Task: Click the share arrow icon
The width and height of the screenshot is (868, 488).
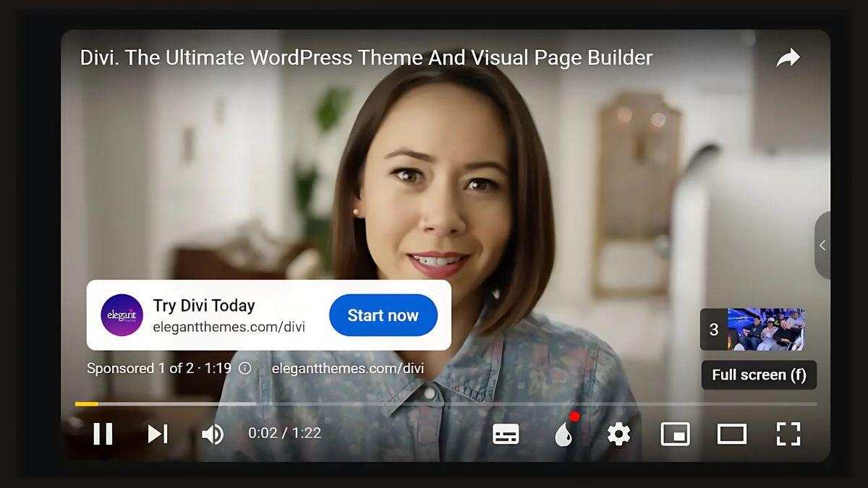Action: (x=788, y=58)
